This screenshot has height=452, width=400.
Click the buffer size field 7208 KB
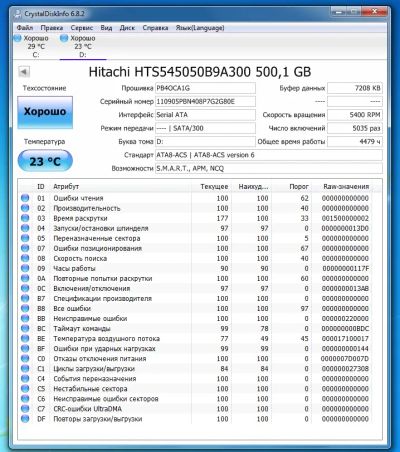pyautogui.click(x=355, y=88)
